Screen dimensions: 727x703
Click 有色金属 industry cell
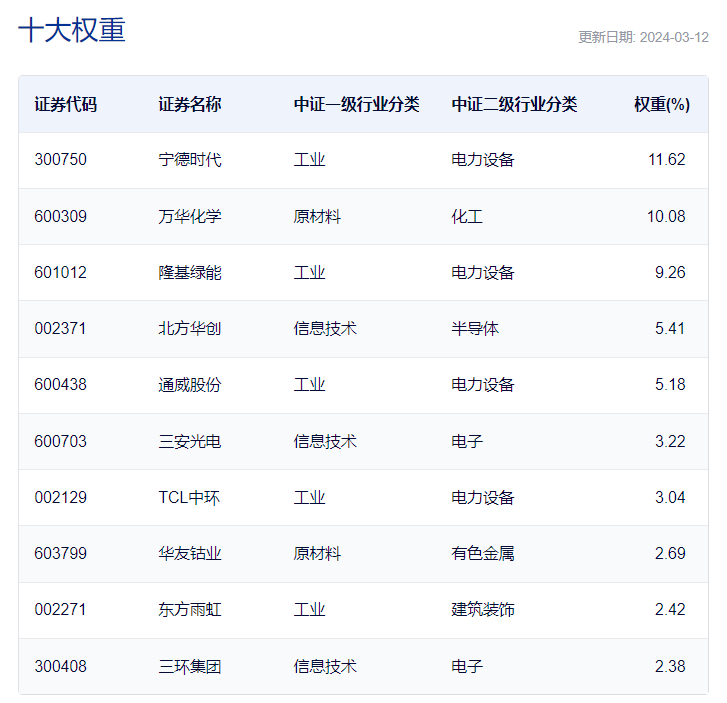483,553
